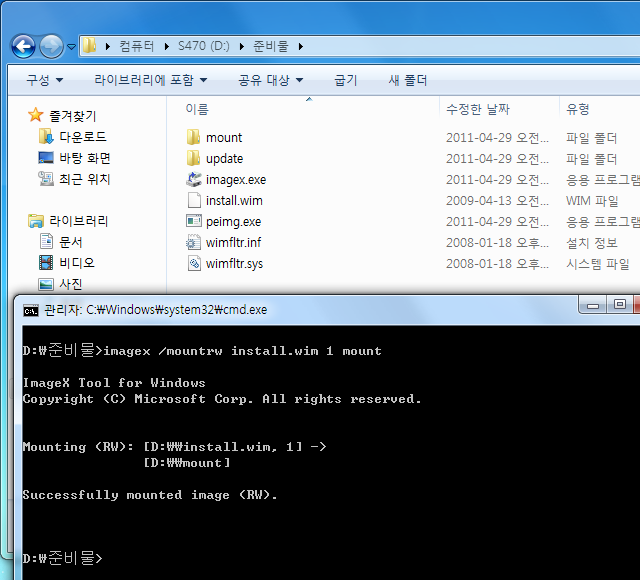This screenshot has height=580, width=640.
Task: Click the 바탕 화면 desktop icon
Action: coord(46,158)
